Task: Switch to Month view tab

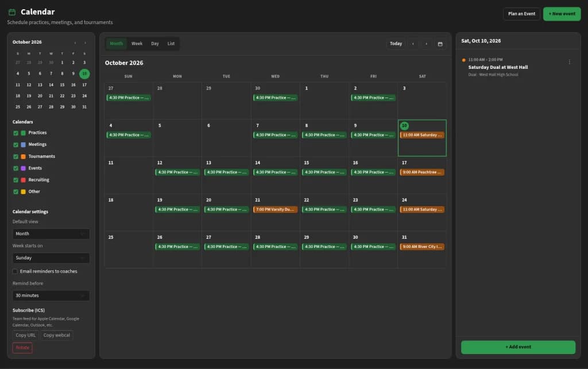Action: [x=116, y=44]
